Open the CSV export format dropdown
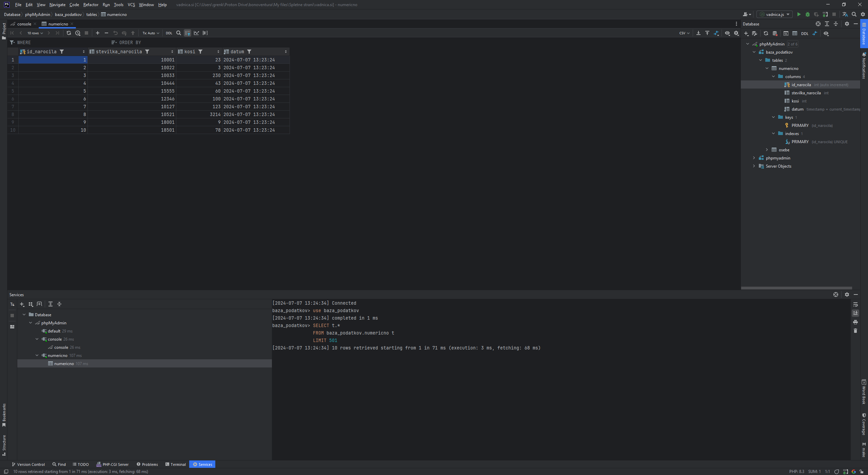 point(684,33)
